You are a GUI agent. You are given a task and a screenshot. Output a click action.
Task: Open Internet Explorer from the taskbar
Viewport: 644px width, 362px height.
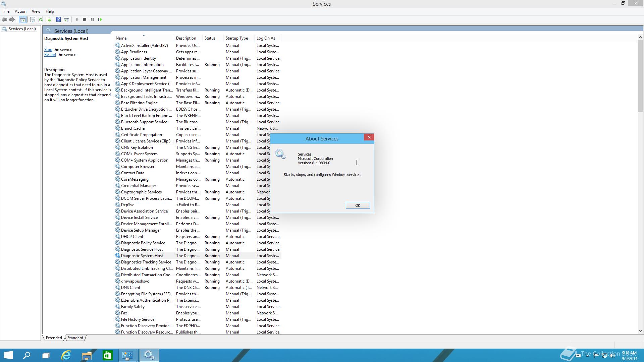[66, 355]
